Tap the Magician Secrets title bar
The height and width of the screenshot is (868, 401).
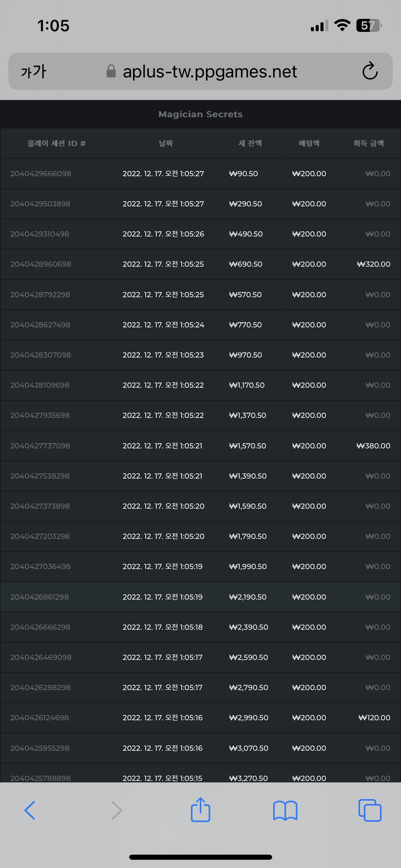pos(200,114)
